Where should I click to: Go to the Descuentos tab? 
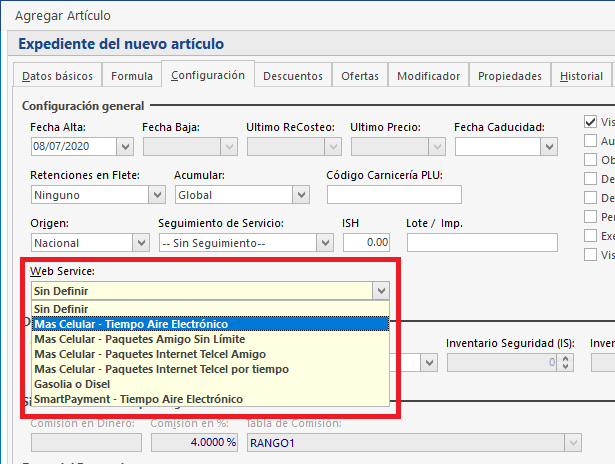[x=293, y=76]
